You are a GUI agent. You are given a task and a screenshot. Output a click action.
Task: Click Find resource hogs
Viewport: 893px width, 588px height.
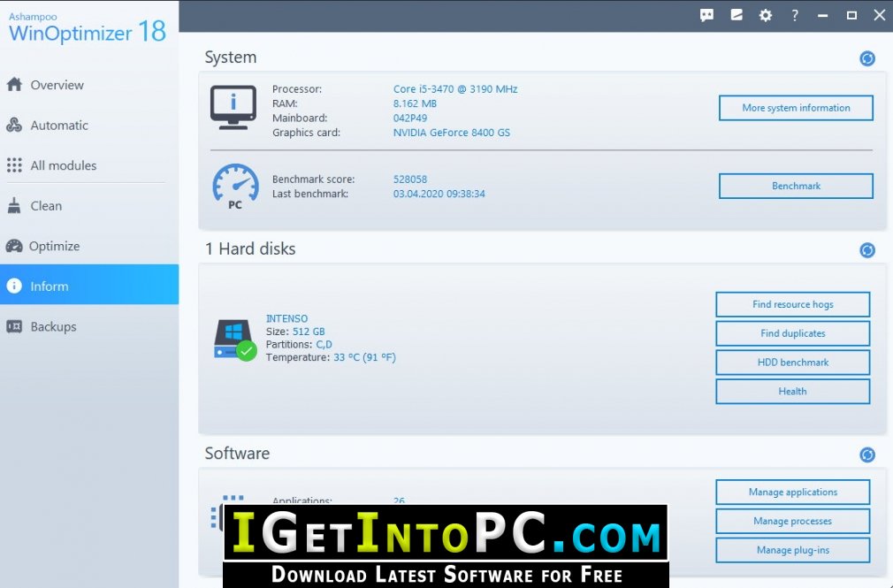click(x=793, y=304)
